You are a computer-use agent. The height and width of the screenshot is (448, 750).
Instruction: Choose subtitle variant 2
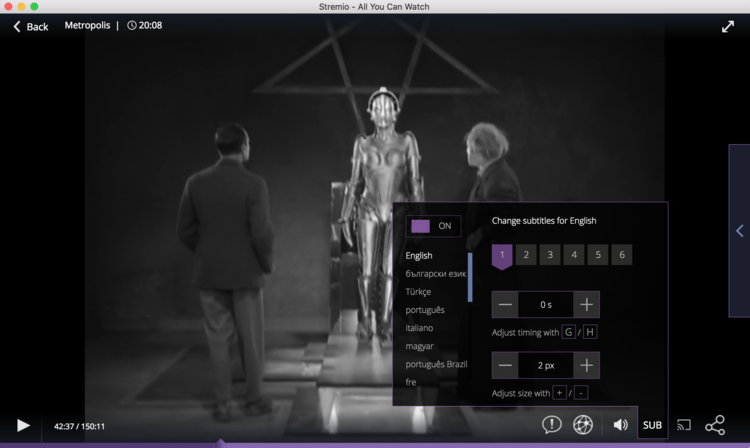(526, 255)
